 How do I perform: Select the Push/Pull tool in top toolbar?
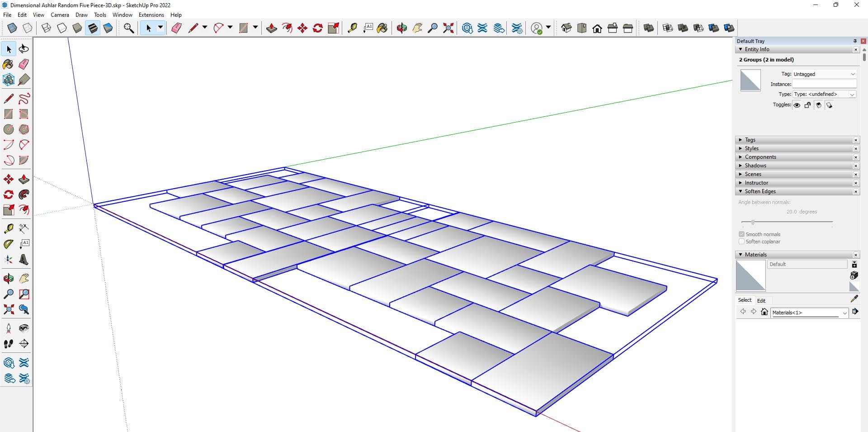(x=271, y=28)
